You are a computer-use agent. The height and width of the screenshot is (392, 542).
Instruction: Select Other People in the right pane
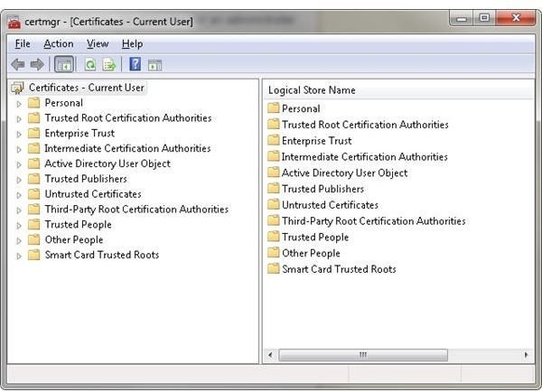(x=311, y=253)
